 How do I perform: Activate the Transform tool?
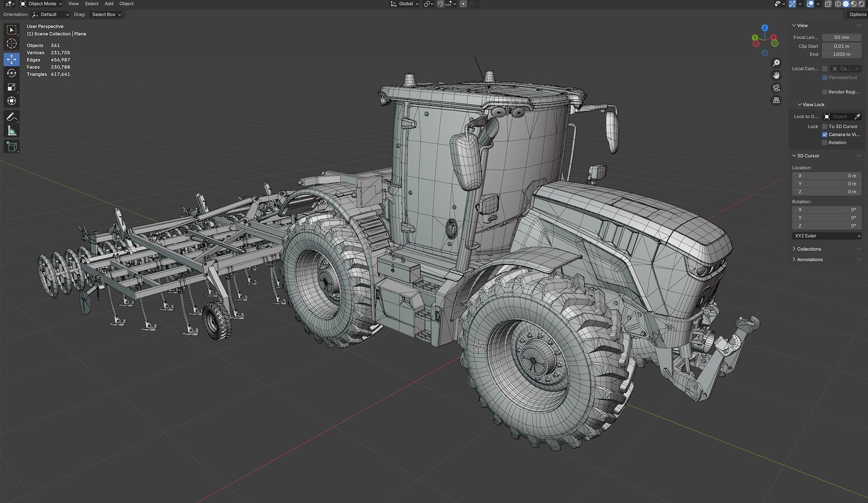(12, 101)
